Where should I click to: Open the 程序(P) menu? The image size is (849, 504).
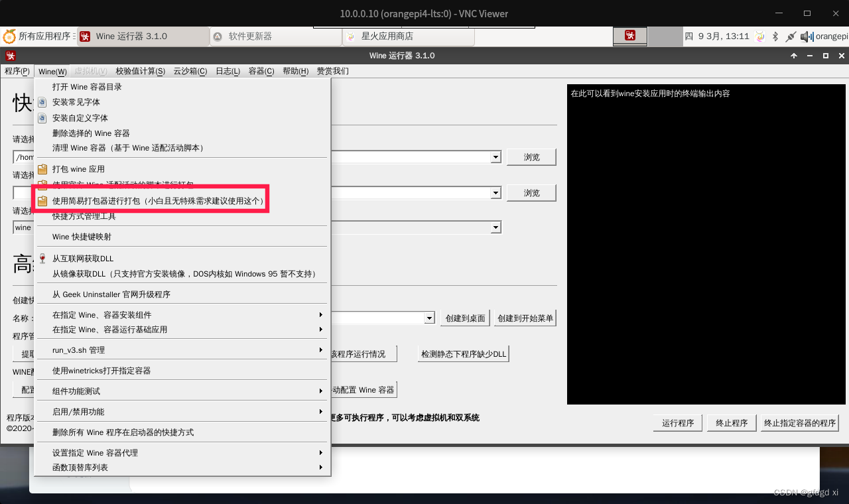(17, 71)
